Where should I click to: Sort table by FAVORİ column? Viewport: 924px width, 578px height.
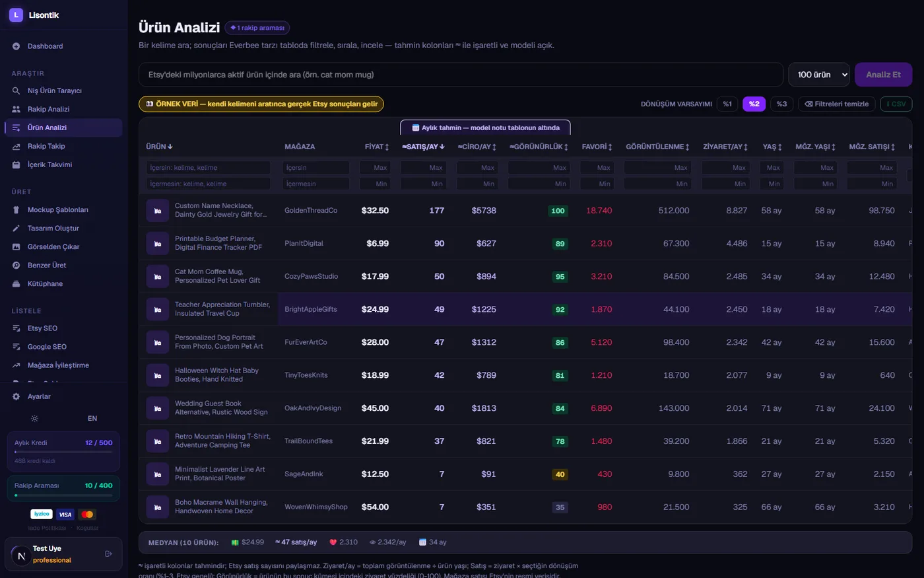coord(597,147)
